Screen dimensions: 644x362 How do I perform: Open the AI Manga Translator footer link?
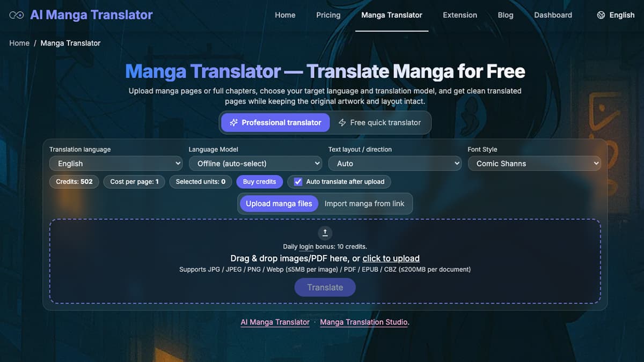[x=275, y=322]
